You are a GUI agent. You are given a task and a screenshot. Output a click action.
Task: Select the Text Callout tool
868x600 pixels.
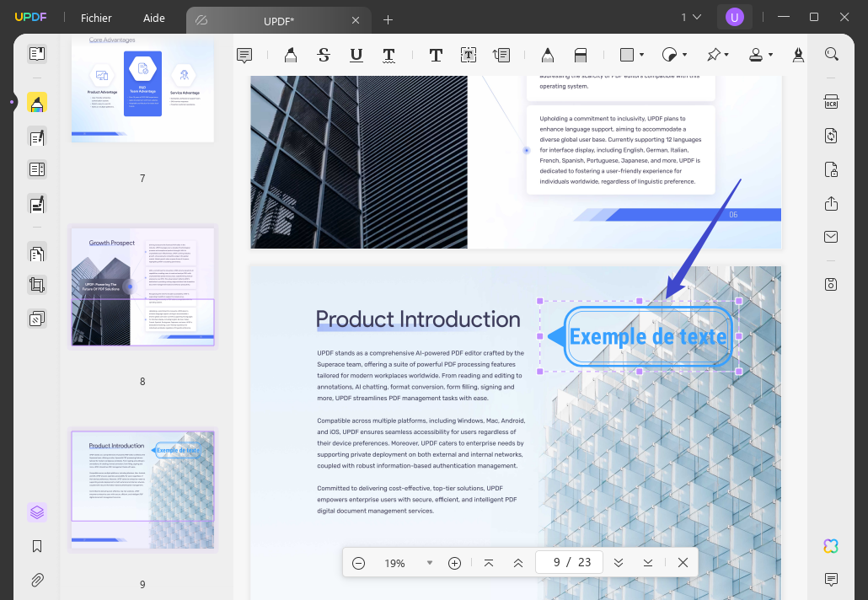tap(501, 55)
